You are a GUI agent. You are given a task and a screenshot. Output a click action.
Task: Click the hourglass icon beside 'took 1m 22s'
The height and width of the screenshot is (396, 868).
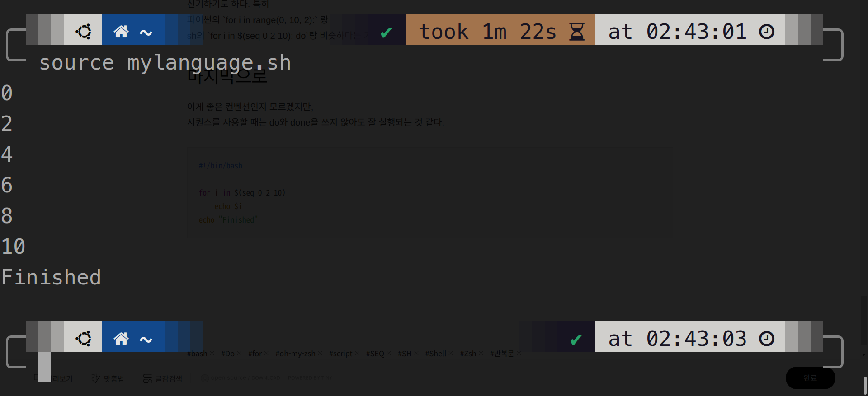click(x=576, y=32)
